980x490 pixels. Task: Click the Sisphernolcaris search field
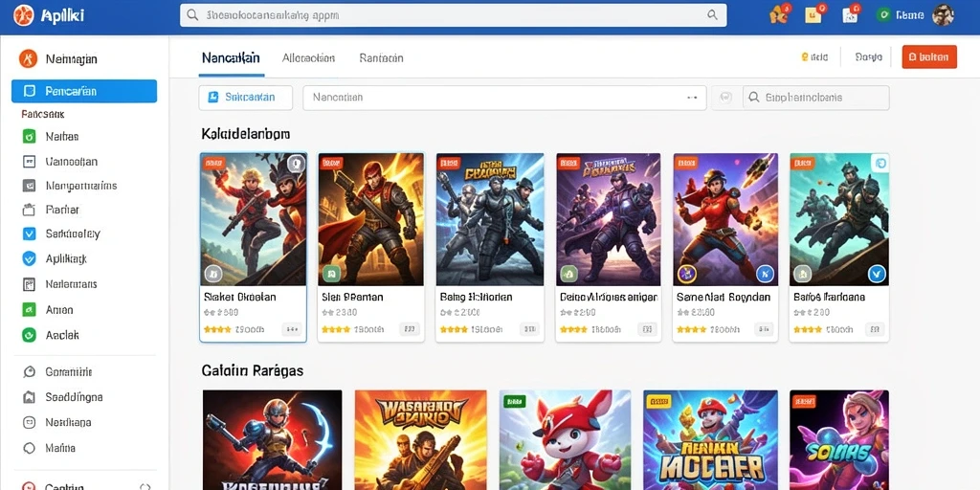click(815, 98)
